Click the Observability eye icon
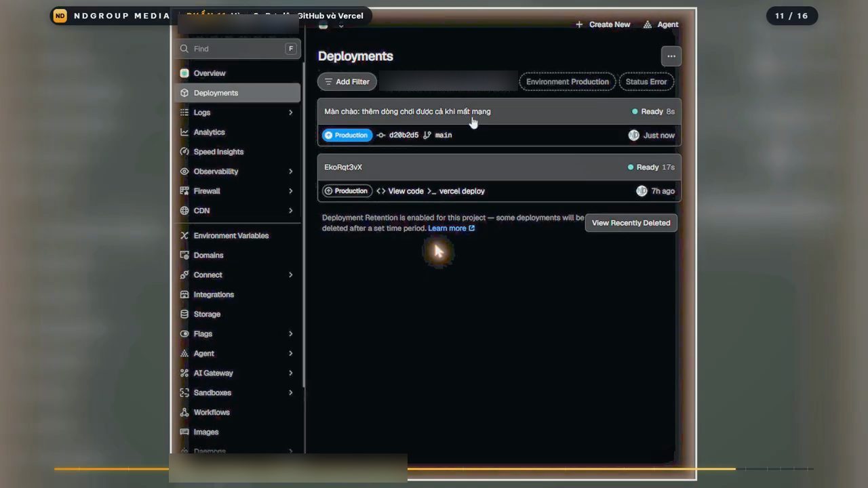The height and width of the screenshot is (488, 868). click(184, 171)
